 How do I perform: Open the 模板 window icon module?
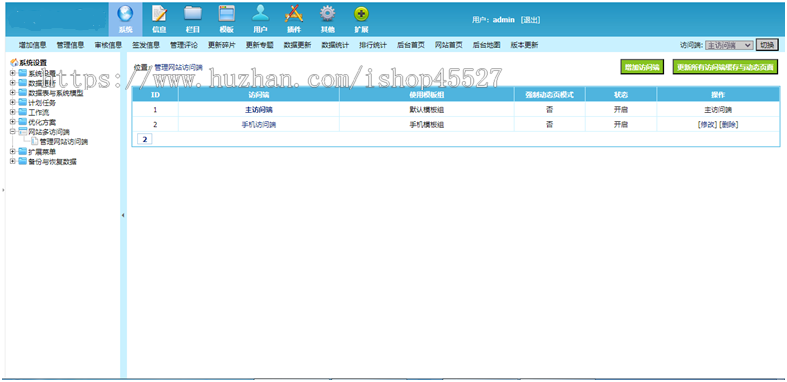click(x=226, y=19)
